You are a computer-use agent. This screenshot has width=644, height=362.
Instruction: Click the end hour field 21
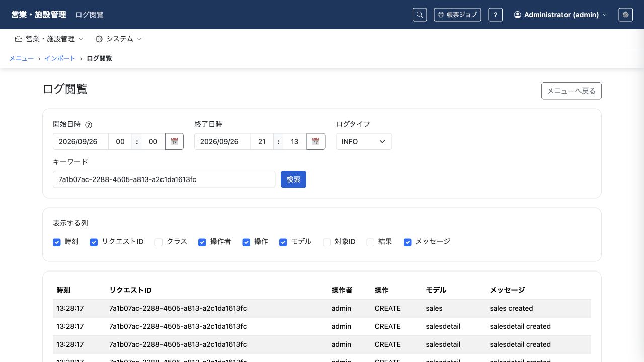[262, 142]
